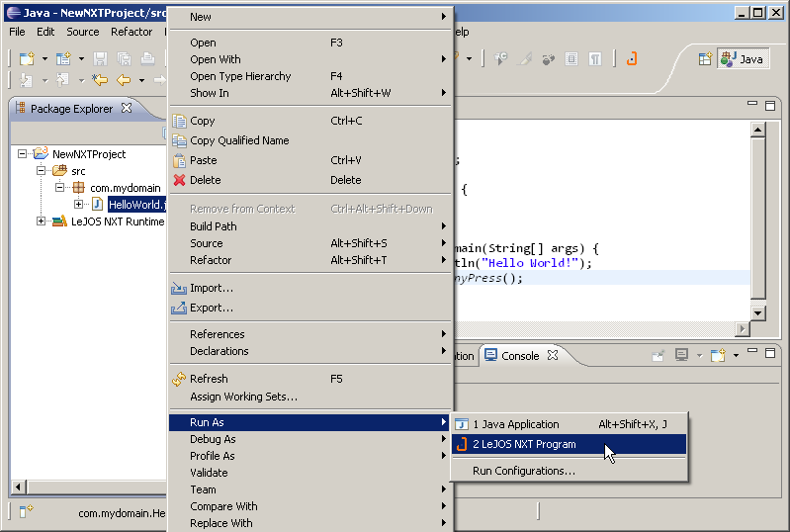790x532 pixels.
Task: Click the Java perspective button
Action: tap(743, 59)
